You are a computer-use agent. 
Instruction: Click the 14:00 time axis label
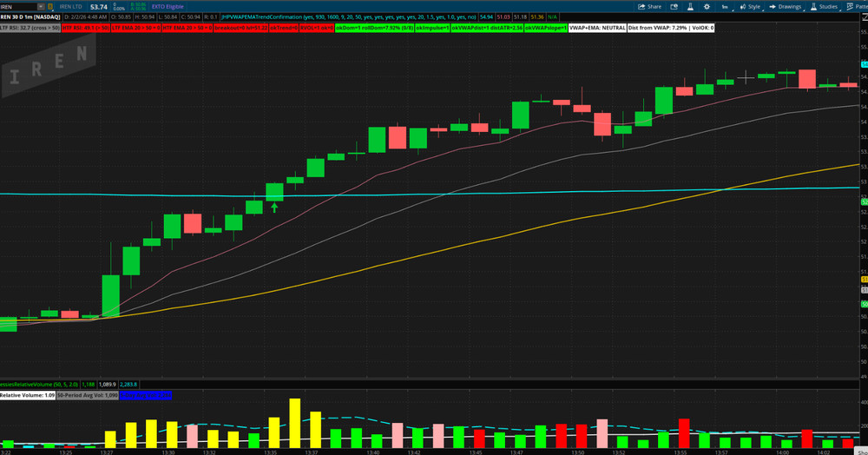[782, 452]
